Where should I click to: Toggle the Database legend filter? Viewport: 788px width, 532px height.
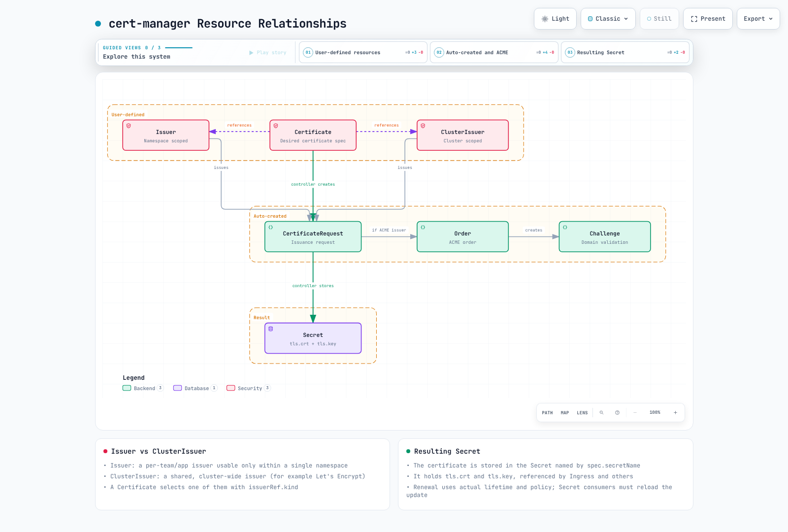[x=195, y=388]
